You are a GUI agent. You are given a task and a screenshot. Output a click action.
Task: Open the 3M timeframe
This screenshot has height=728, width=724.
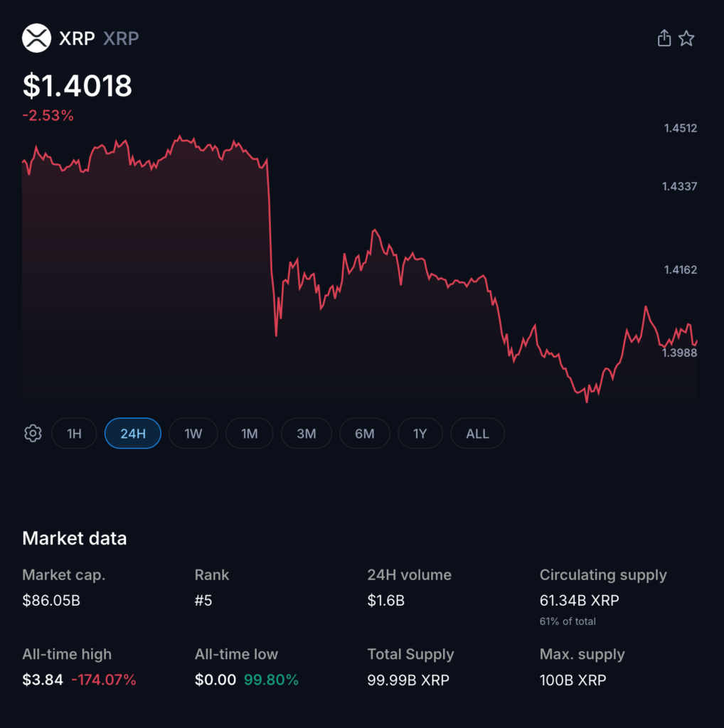306,433
